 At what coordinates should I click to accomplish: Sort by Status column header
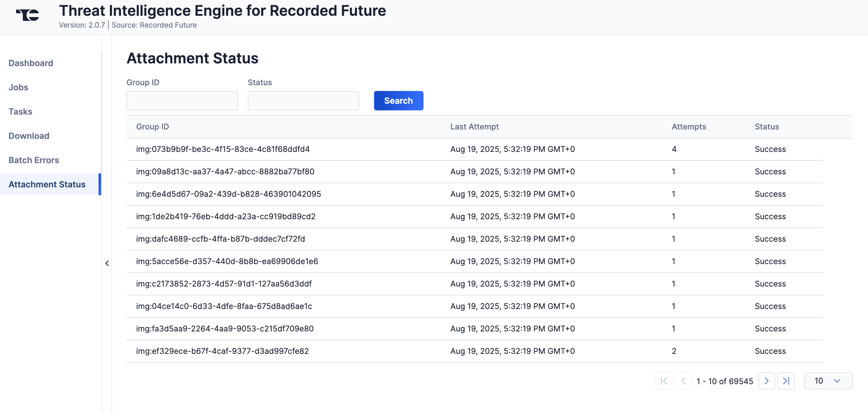(x=767, y=127)
